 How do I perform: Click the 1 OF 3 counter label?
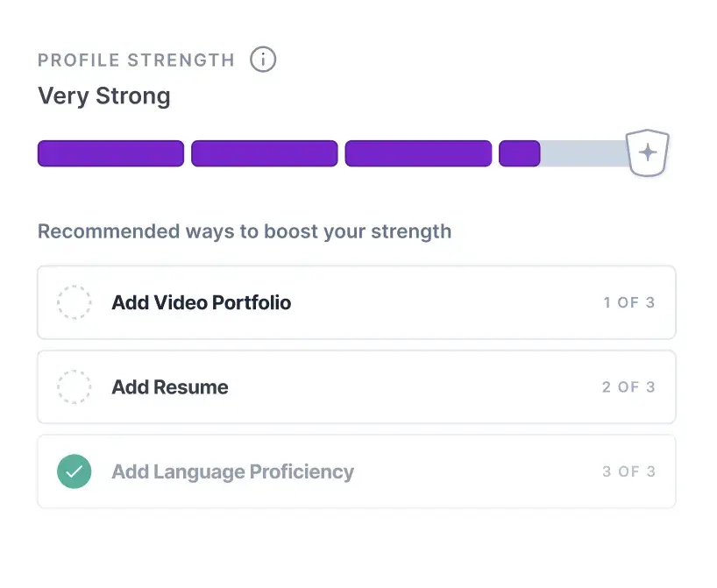pos(629,302)
